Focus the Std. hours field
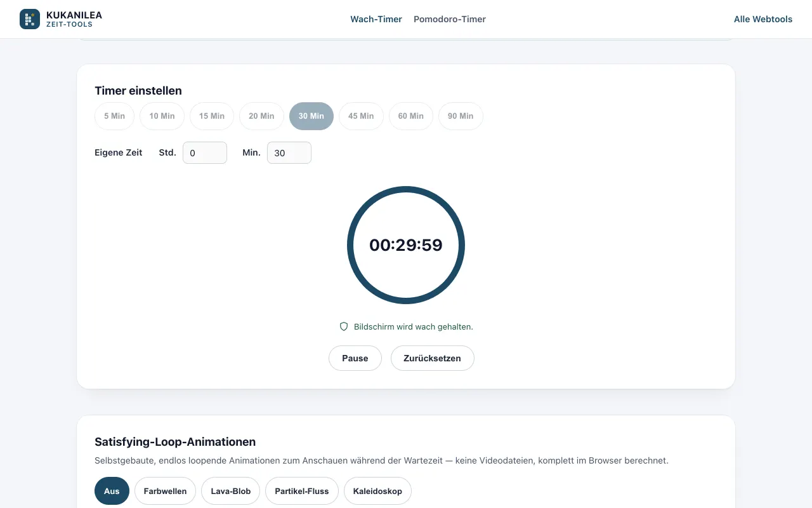The width and height of the screenshot is (812, 508). (205, 152)
